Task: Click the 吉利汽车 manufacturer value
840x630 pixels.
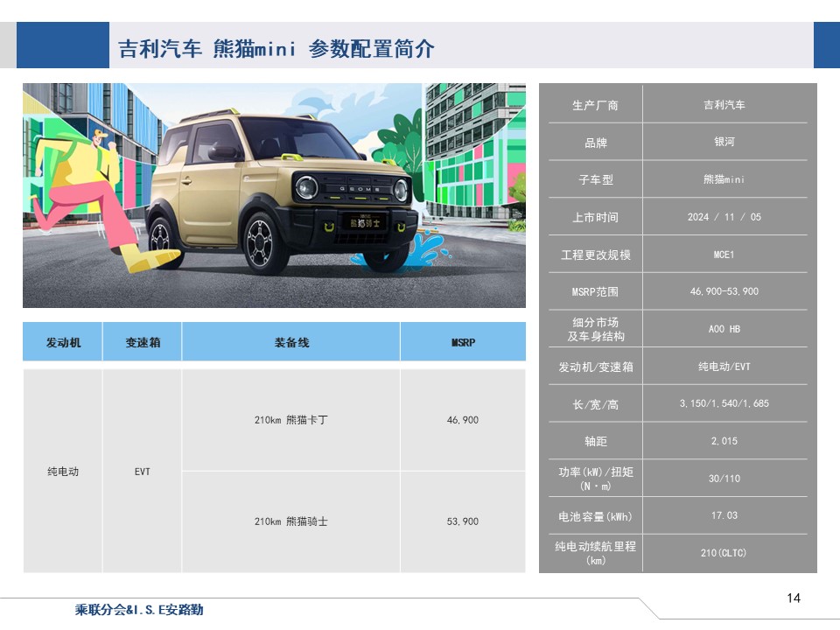Action: click(724, 105)
